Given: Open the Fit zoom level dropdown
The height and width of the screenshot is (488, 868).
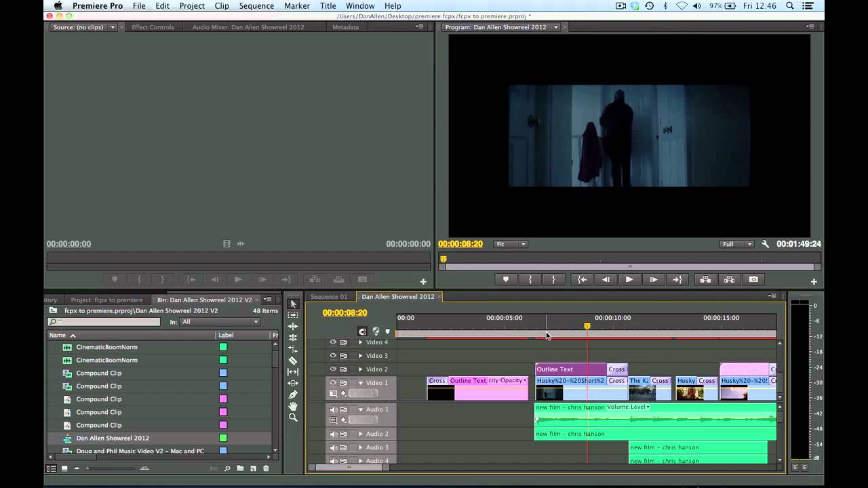Looking at the screenshot, I should 511,244.
